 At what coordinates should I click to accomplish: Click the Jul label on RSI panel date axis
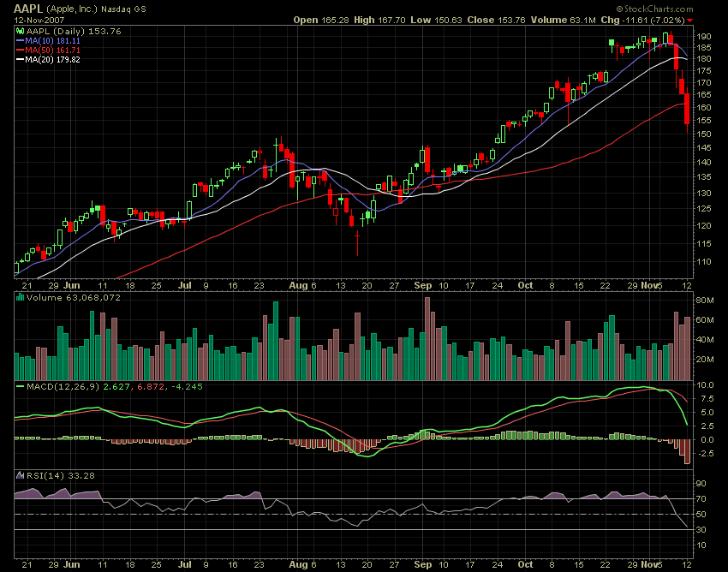coord(185,564)
